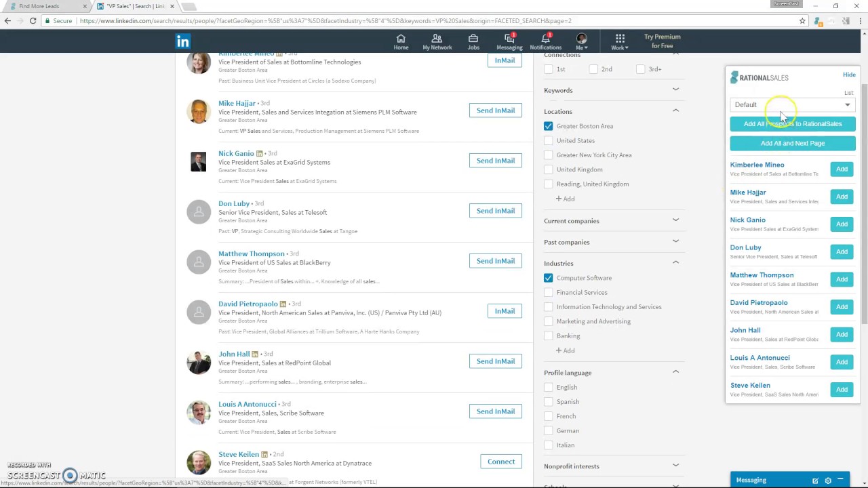Toggle 2nd connections checkbox

point(593,69)
